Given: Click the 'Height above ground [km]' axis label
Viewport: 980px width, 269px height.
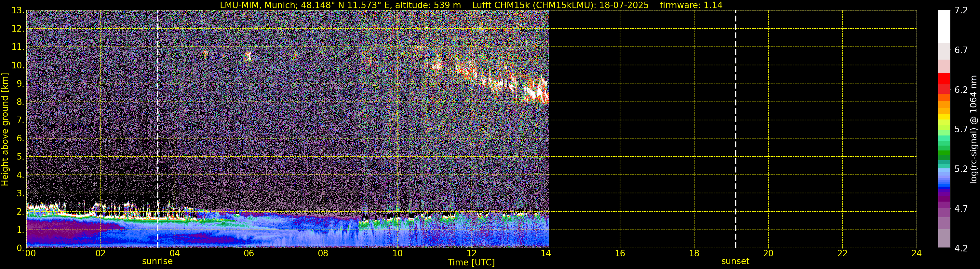Looking at the screenshot, I should pyautogui.click(x=5, y=129).
